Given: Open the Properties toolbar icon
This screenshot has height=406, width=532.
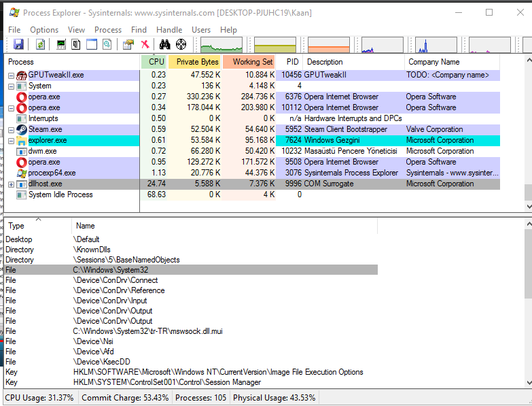Looking at the screenshot, I should pos(128,45).
